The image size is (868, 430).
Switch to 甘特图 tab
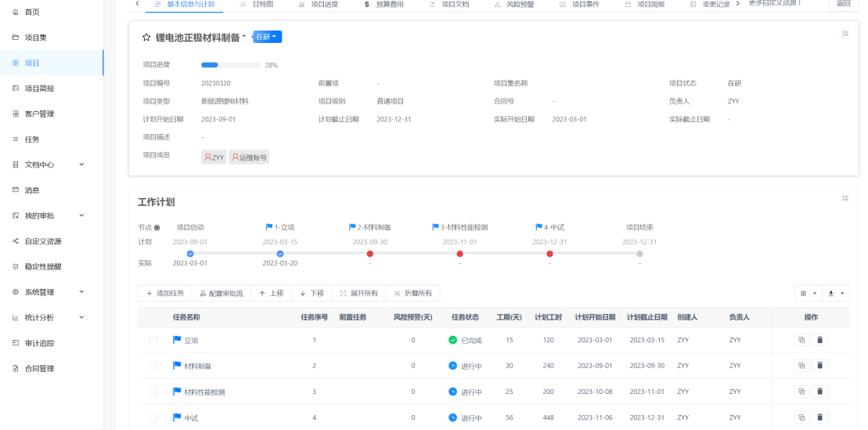pos(258,5)
